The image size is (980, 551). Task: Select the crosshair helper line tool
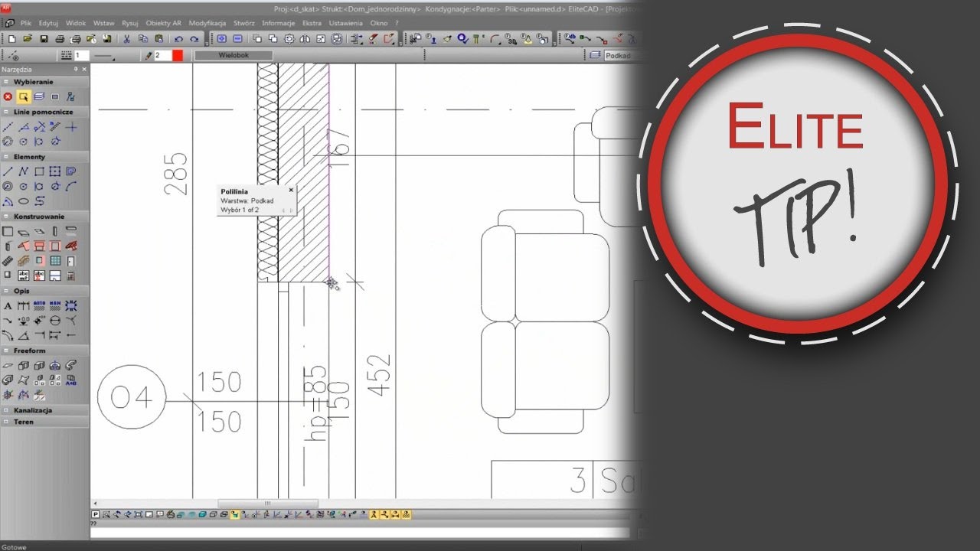[70, 126]
